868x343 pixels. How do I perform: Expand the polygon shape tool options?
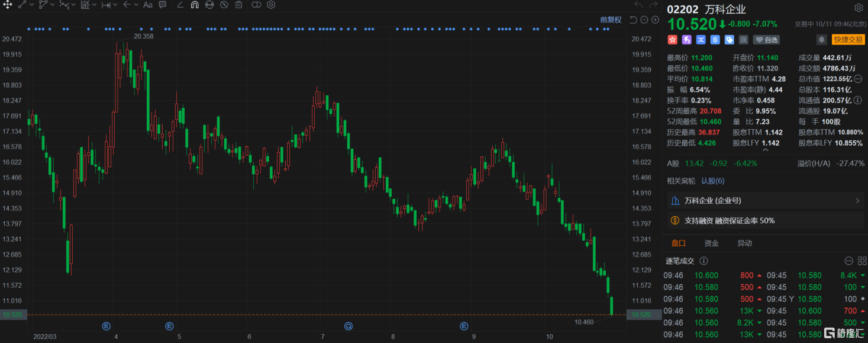click(52, 5)
